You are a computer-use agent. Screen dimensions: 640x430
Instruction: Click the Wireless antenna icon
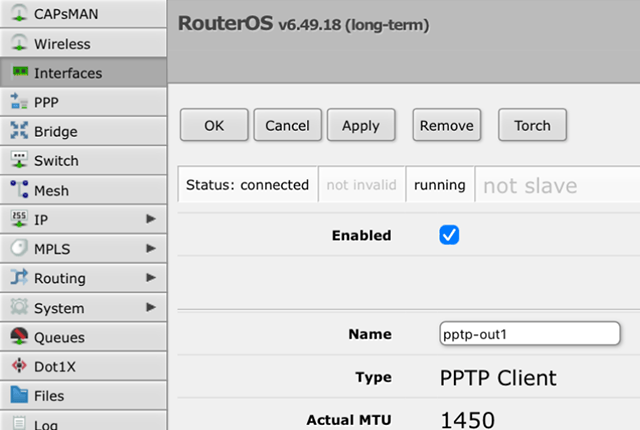point(19,42)
